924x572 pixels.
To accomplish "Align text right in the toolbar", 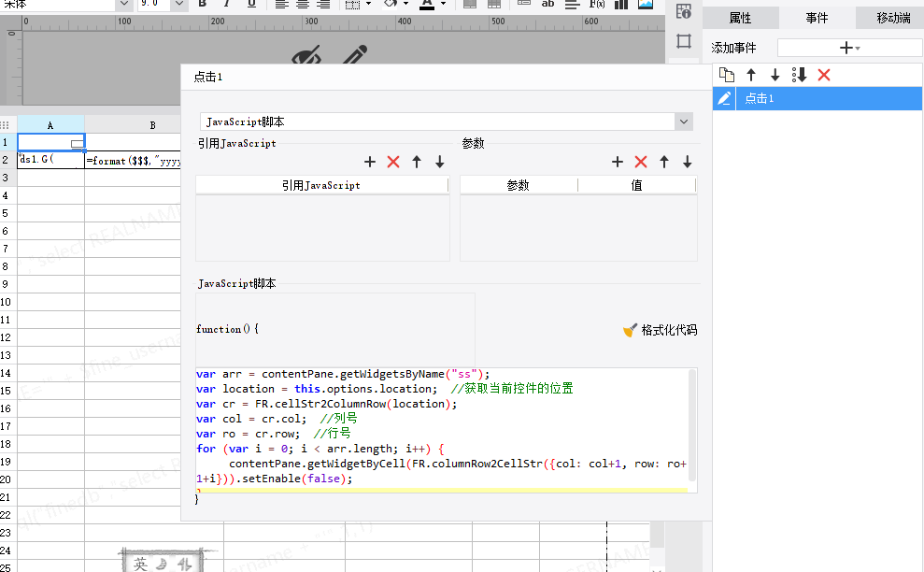I will click(323, 4).
